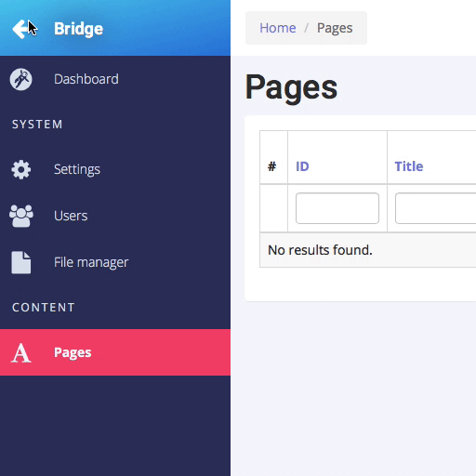Click the Home breadcrumb link
Screen dimensions: 476x476
278,28
